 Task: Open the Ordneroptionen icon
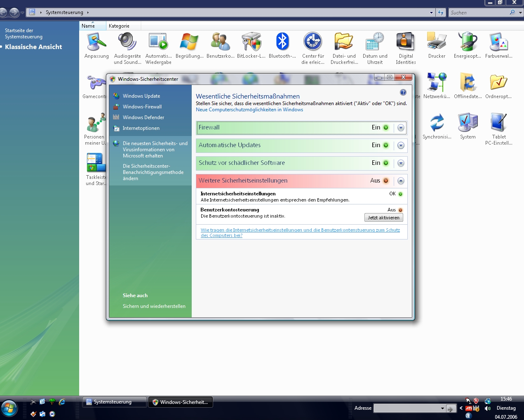(498, 86)
